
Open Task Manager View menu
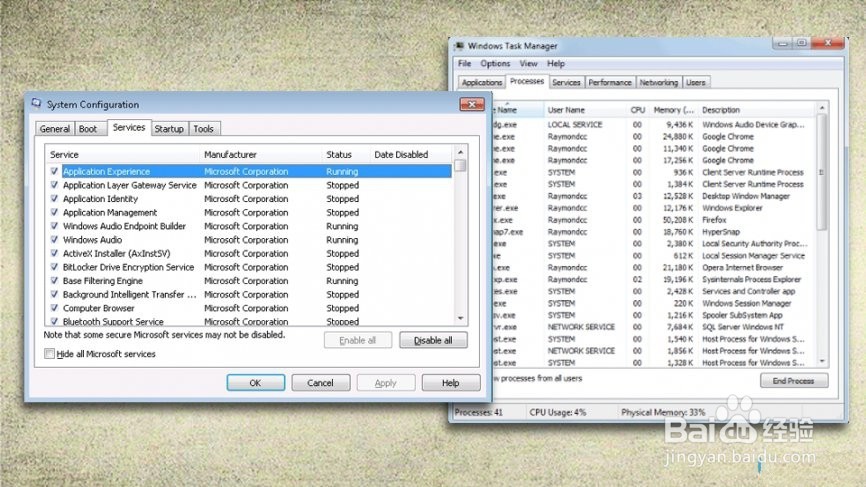528,63
